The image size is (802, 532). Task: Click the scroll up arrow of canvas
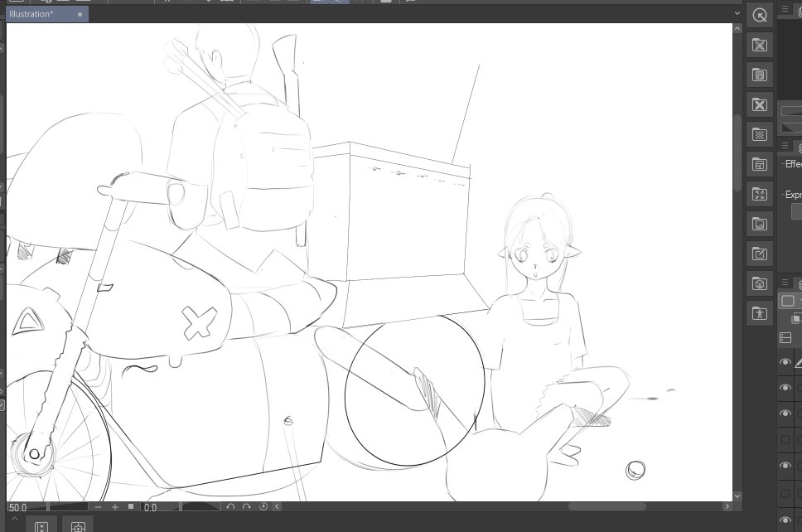coord(737,29)
